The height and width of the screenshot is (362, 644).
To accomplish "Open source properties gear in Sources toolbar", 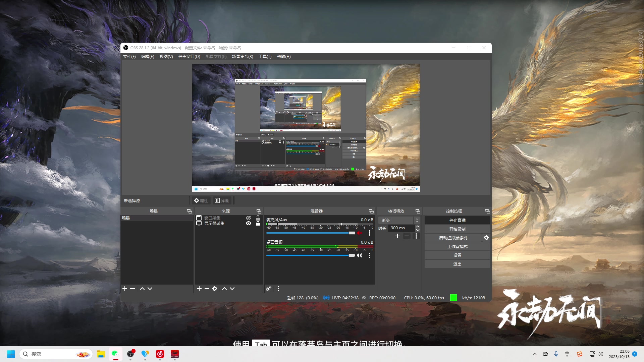I will pyautogui.click(x=215, y=289).
